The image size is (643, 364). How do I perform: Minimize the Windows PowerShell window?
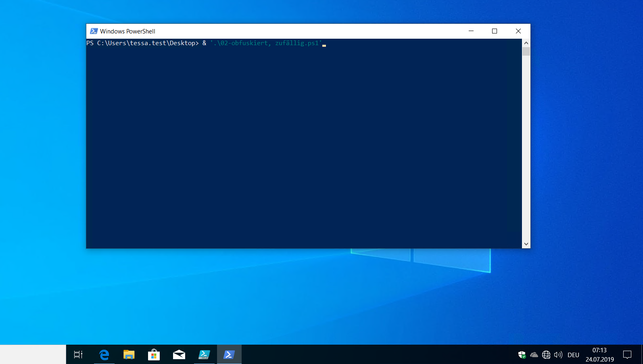[x=471, y=31]
